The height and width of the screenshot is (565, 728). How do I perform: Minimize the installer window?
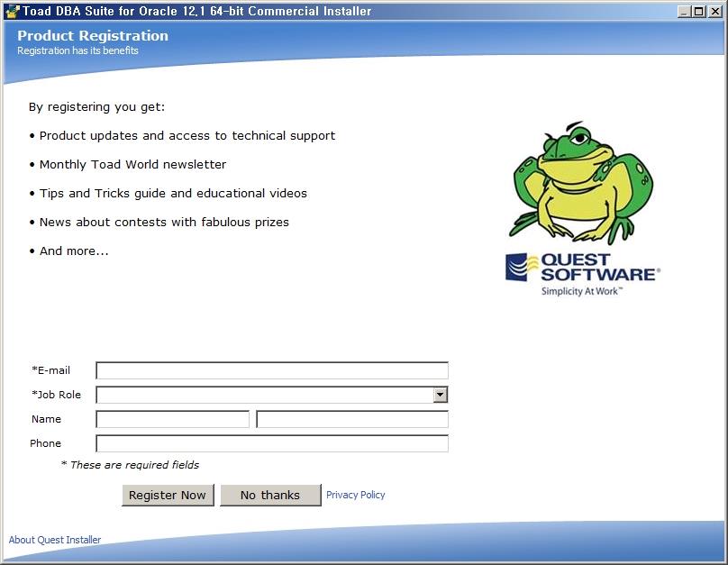[684, 11]
